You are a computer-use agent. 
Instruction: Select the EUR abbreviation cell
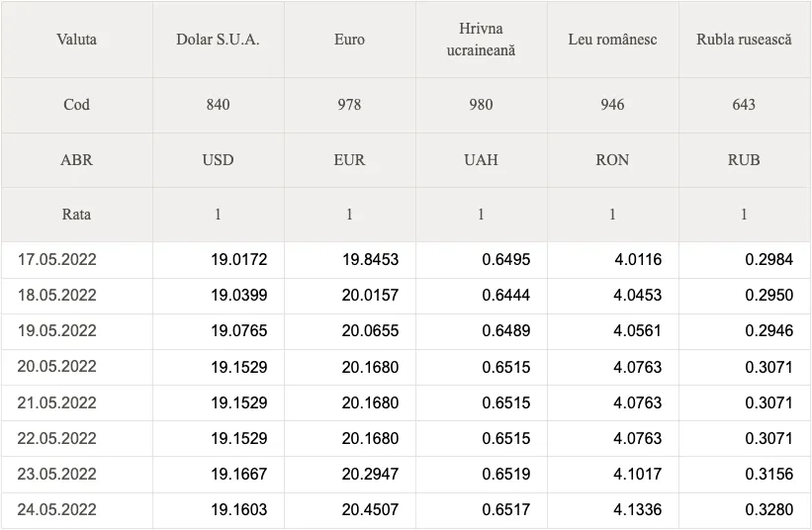pyautogui.click(x=349, y=160)
